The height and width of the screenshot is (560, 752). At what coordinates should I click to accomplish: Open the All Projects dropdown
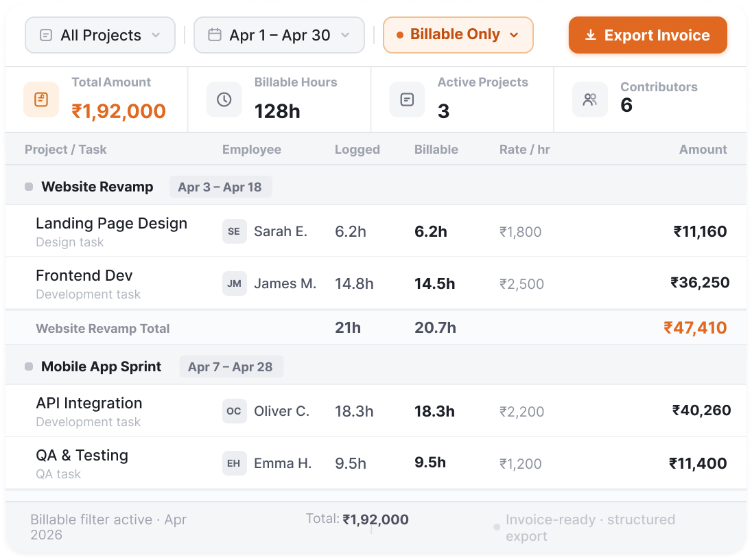[100, 35]
